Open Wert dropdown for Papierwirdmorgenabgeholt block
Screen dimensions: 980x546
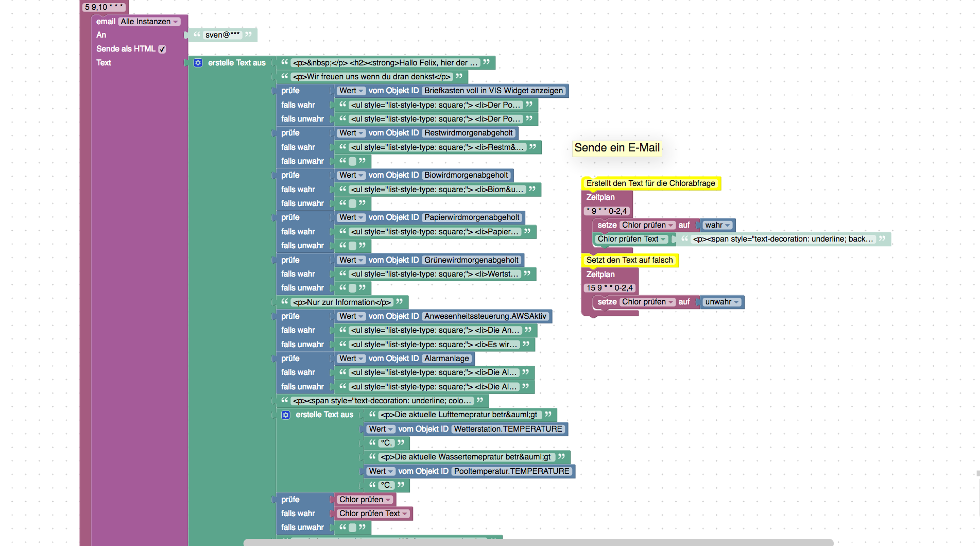point(351,217)
